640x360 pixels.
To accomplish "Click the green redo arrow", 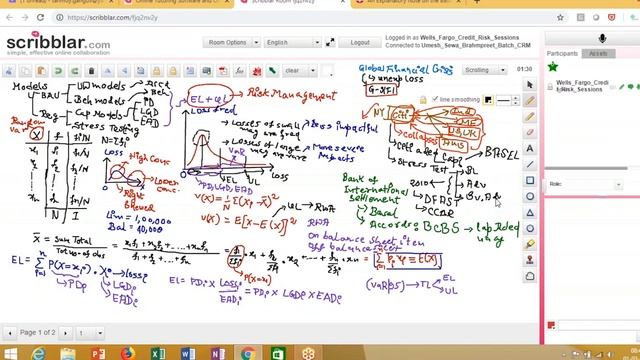I will [75, 71].
